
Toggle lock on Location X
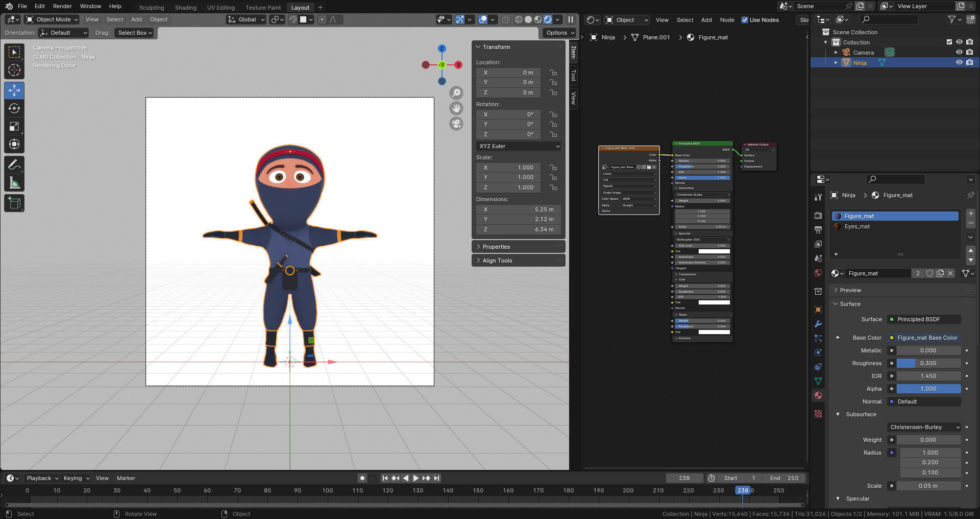click(x=553, y=73)
